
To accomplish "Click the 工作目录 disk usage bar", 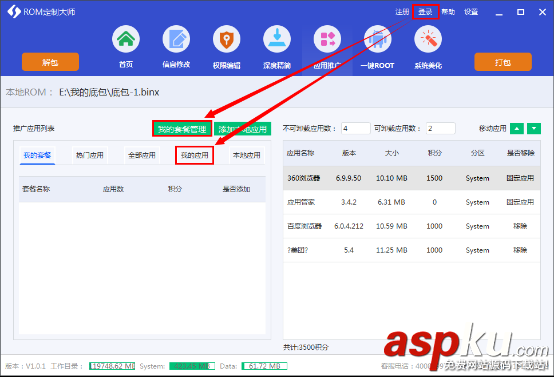I will point(112,366).
